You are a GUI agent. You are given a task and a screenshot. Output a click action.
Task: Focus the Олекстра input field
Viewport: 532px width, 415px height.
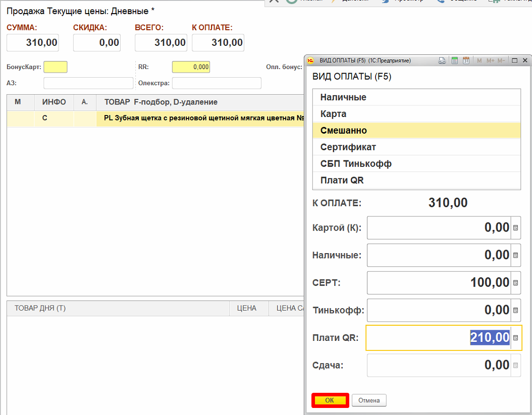(217, 83)
